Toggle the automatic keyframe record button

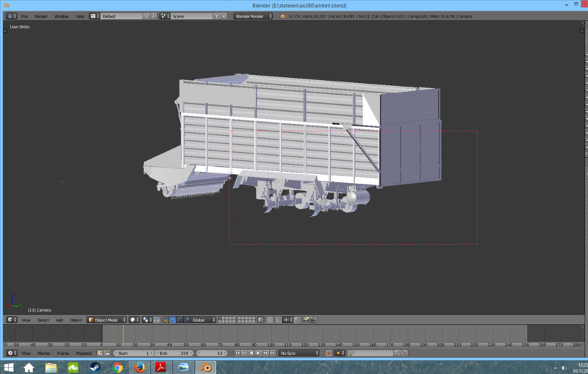coord(329,353)
